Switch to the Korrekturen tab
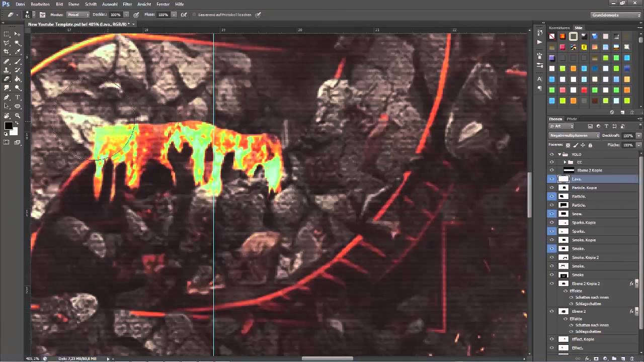Screen dimensions: 644x362 (559, 28)
